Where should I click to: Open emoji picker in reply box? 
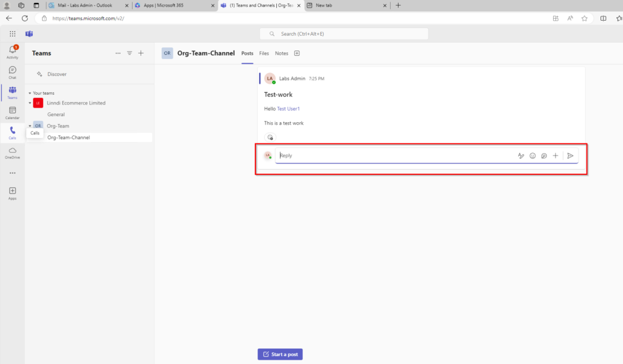coord(532,156)
